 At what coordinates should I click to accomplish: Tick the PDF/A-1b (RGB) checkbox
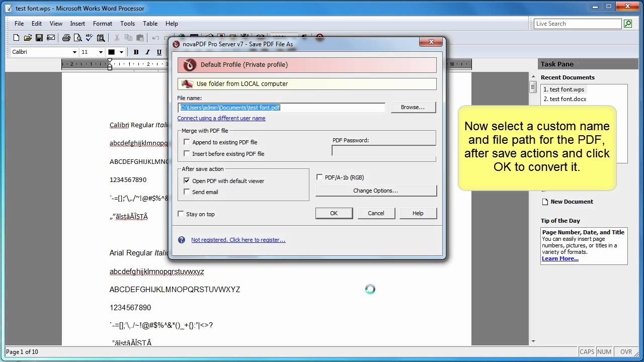[319, 177]
